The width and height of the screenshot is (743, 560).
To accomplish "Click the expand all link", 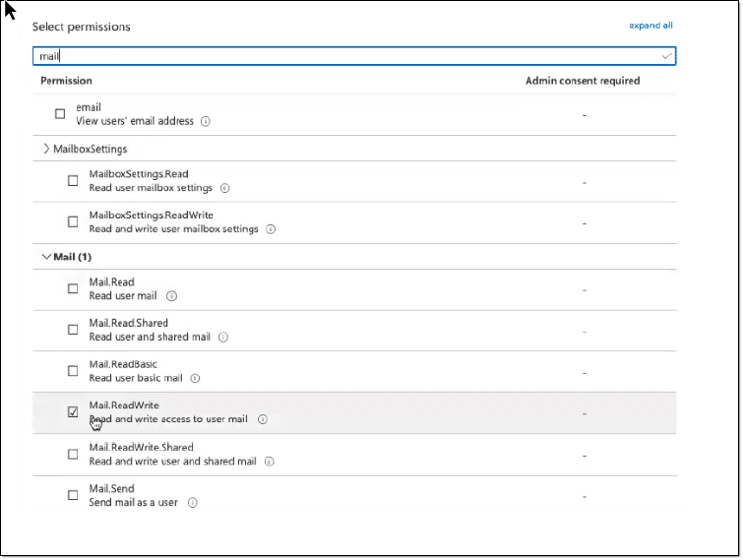I will pos(650,26).
